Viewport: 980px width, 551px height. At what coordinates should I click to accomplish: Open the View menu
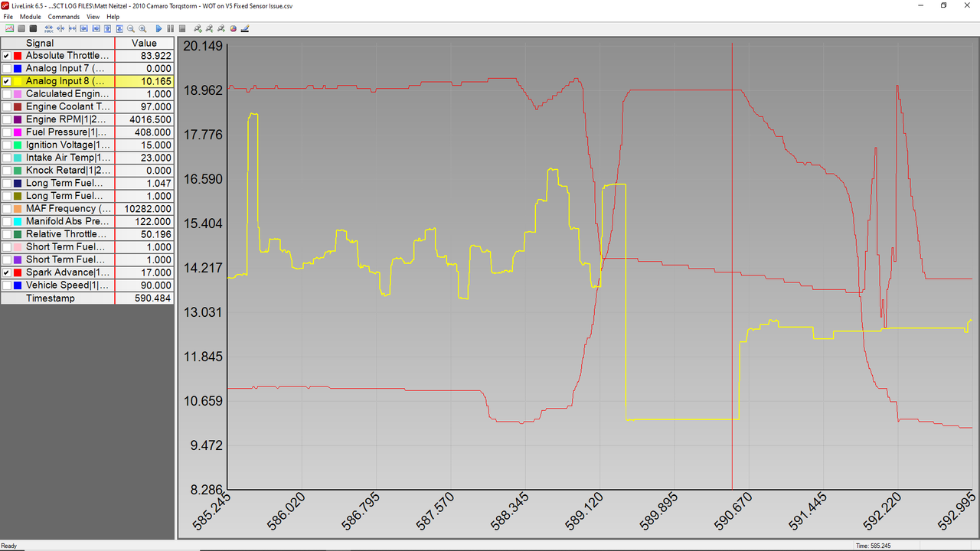coord(93,16)
